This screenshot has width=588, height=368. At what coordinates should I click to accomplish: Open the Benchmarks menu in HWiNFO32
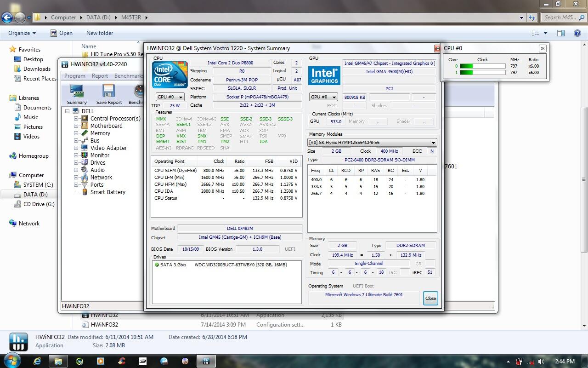pos(128,76)
